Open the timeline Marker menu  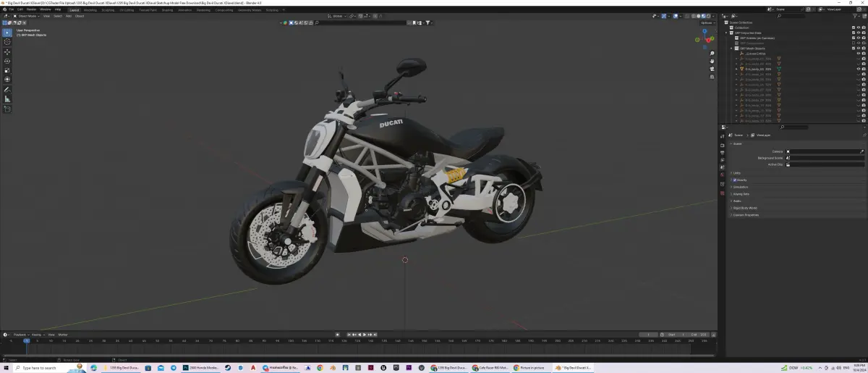(63, 335)
